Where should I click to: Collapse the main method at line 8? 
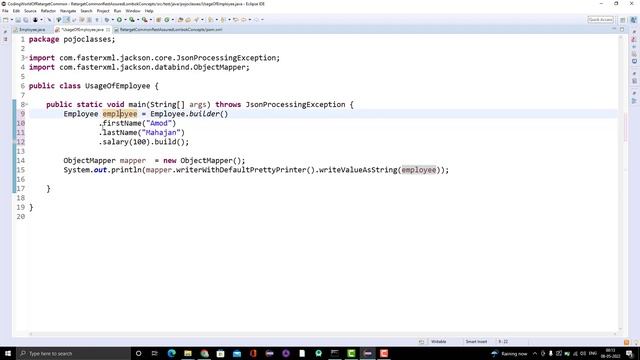pos(27,104)
